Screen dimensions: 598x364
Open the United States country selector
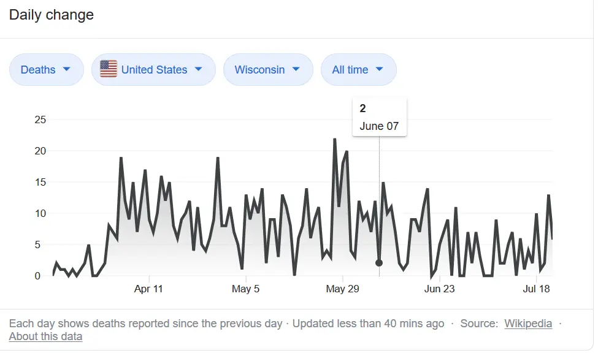[x=154, y=70]
